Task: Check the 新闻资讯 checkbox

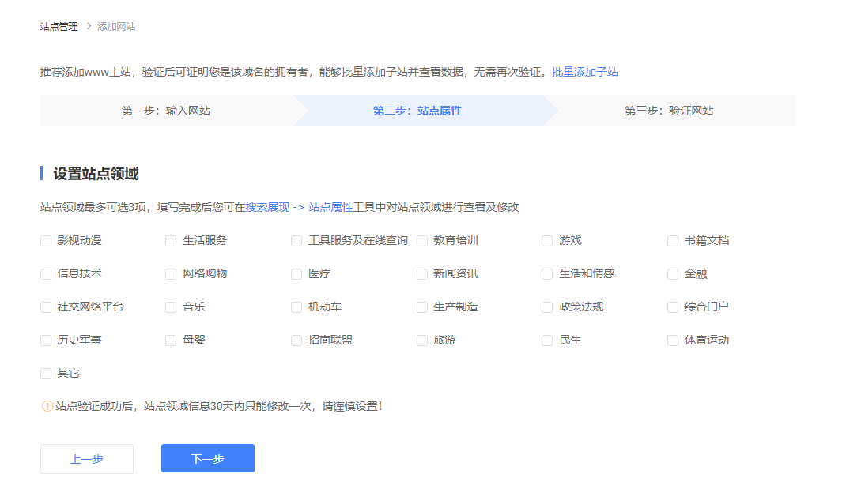Action: click(x=422, y=274)
